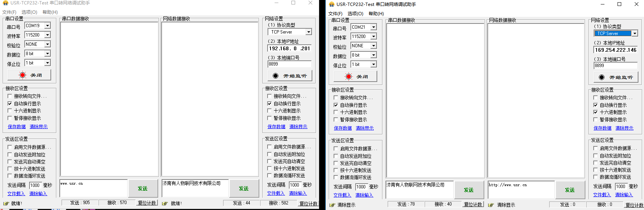The height and width of the screenshot is (210, 644).
Task: Click the local IP field 169.254.222.146
Action: tap(616, 50)
